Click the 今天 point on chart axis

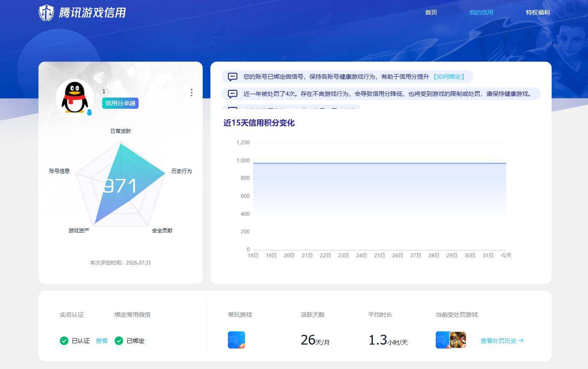[506, 255]
